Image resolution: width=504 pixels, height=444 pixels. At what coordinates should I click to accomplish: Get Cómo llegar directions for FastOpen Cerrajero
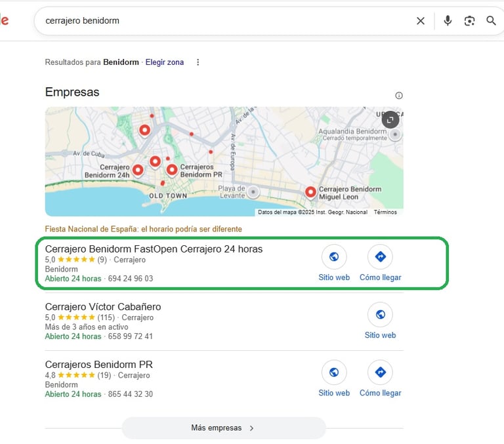click(x=380, y=256)
